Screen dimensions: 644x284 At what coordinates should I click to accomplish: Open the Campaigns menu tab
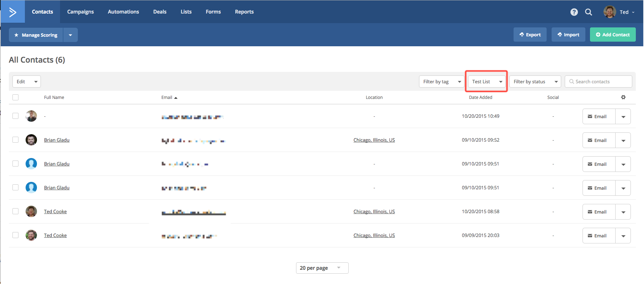coord(80,12)
